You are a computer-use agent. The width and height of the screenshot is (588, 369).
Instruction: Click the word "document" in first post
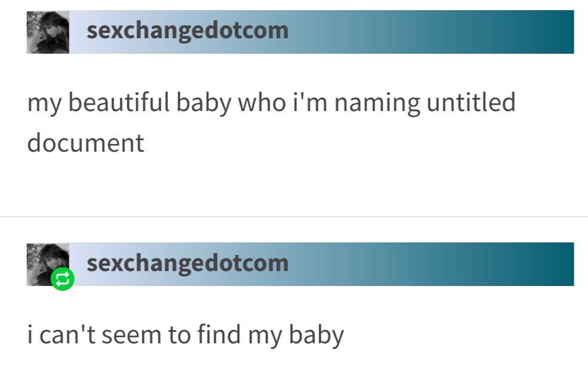[x=85, y=143]
